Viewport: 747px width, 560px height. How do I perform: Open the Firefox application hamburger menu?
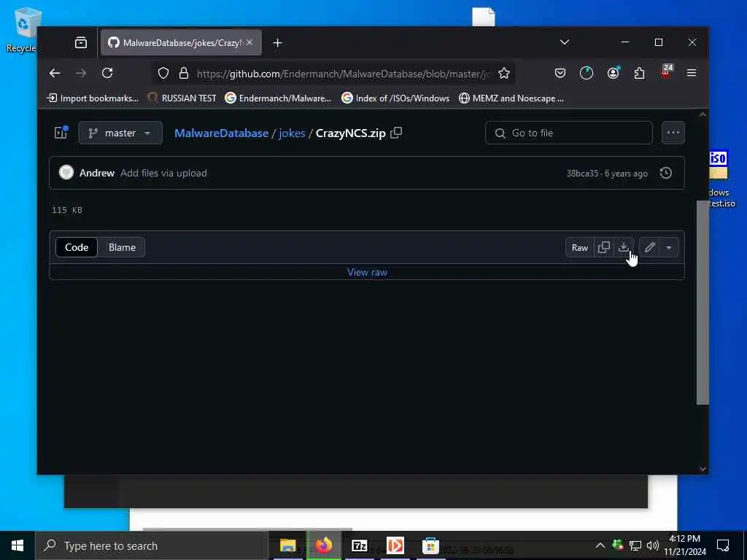point(692,73)
